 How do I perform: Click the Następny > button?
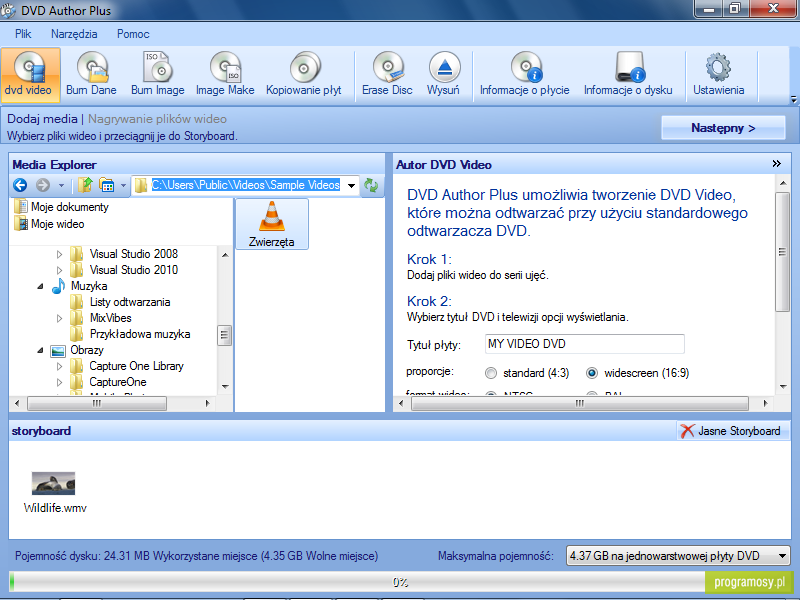tap(723, 128)
